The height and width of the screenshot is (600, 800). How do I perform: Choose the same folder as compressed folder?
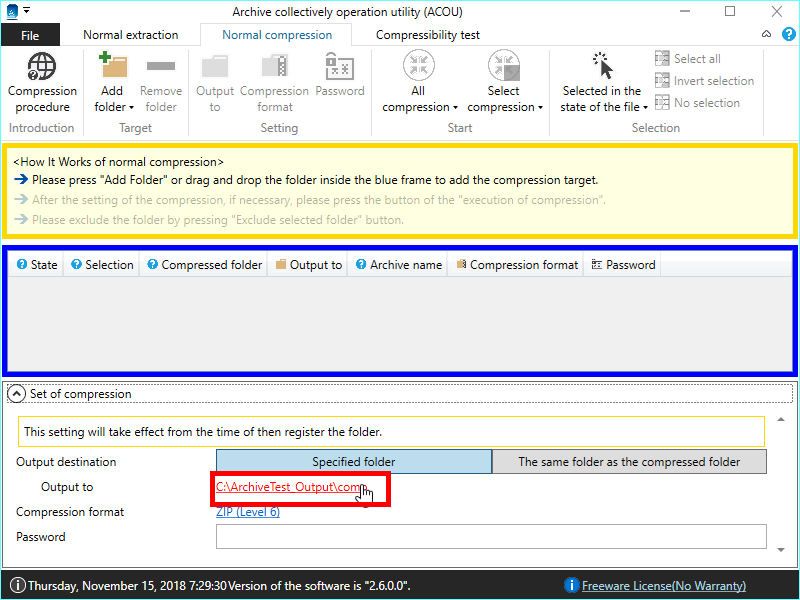coord(629,462)
